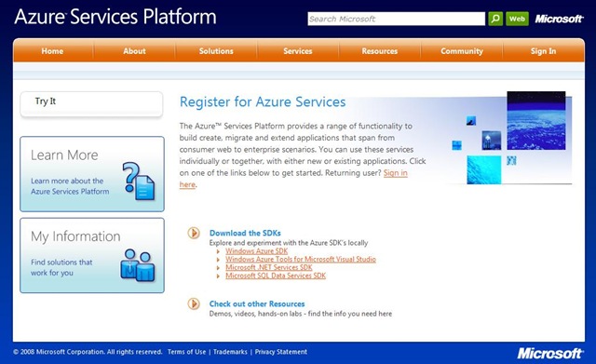Click the Download the SDKs heading link
The width and height of the screenshot is (596, 364).
(245, 233)
